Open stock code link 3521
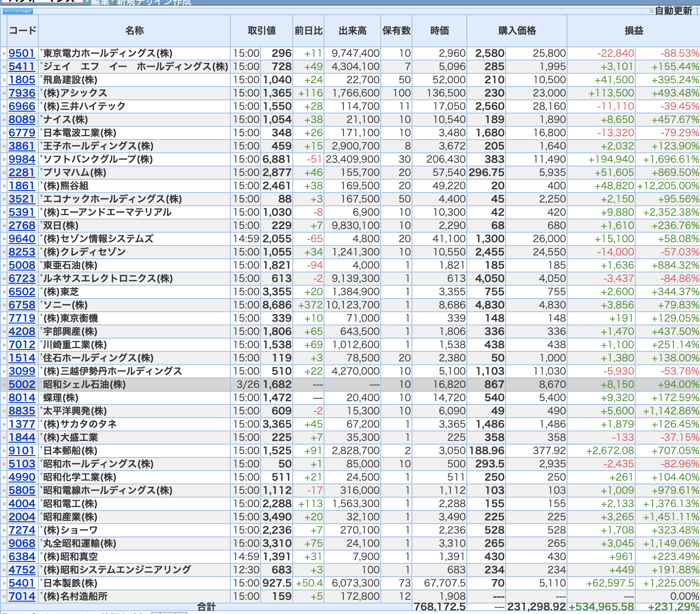Image resolution: width=700 pixels, height=614 pixels. [22, 199]
